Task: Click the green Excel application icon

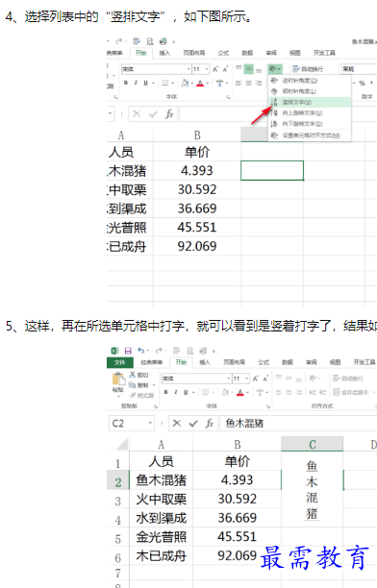Action: coord(114,351)
